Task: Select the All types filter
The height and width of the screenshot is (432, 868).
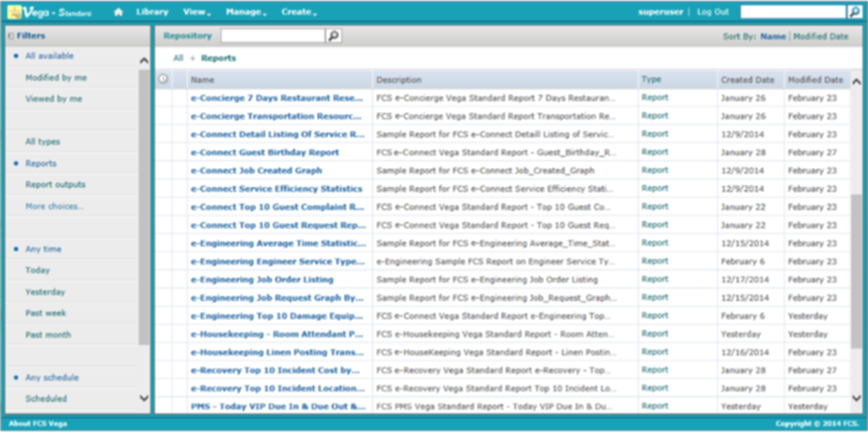Action: (x=42, y=142)
